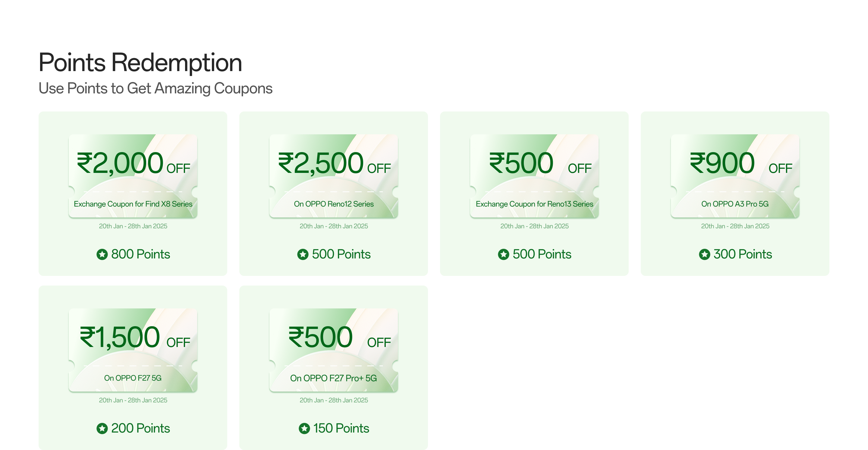Click the Exchange Coupon for Find X8 Series text

[133, 204]
